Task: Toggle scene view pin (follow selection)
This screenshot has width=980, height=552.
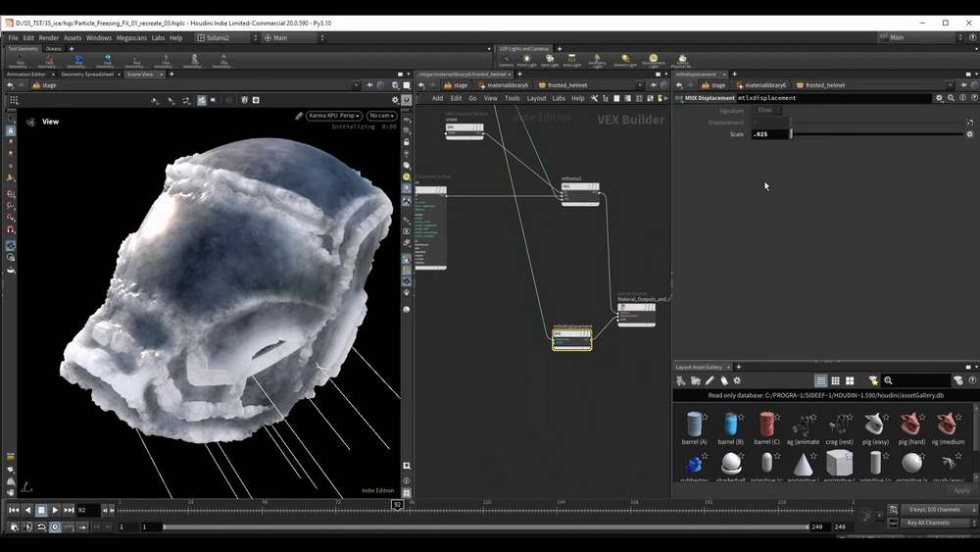Action: coord(369,85)
